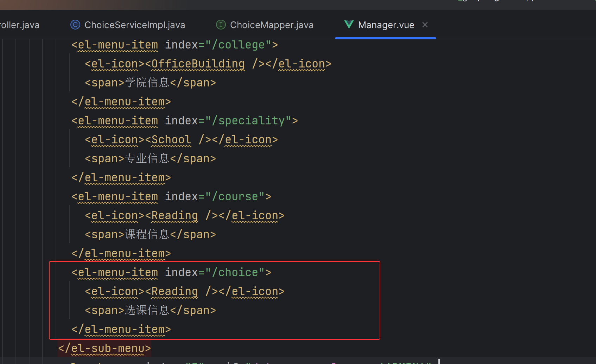Place cursor on the "/college" index value
Screen dimensions: 596x364
click(x=238, y=45)
